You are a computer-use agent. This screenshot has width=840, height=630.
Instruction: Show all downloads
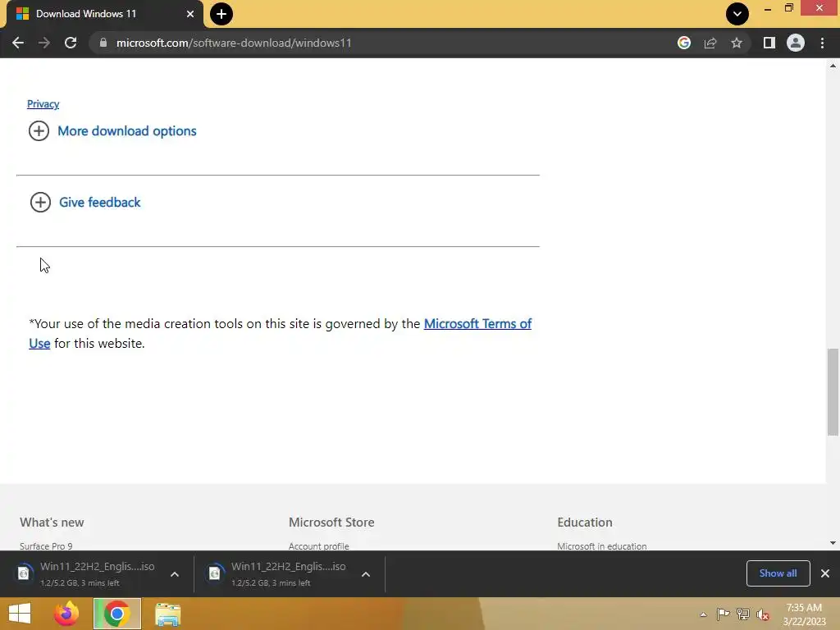tap(778, 573)
